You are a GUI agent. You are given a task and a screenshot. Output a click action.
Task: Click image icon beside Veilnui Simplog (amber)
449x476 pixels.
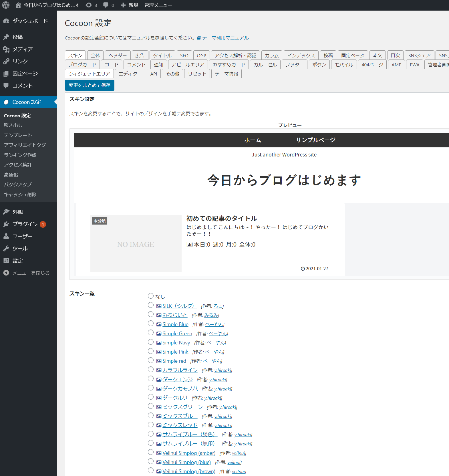[x=159, y=453]
